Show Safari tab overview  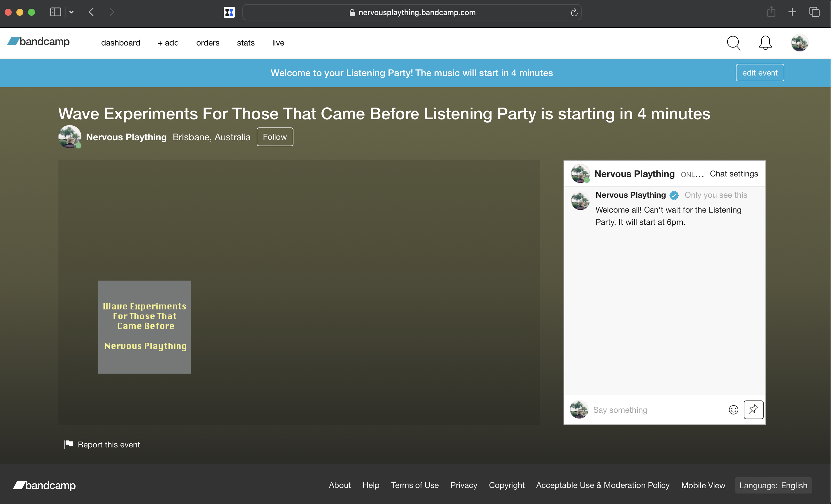(x=814, y=12)
